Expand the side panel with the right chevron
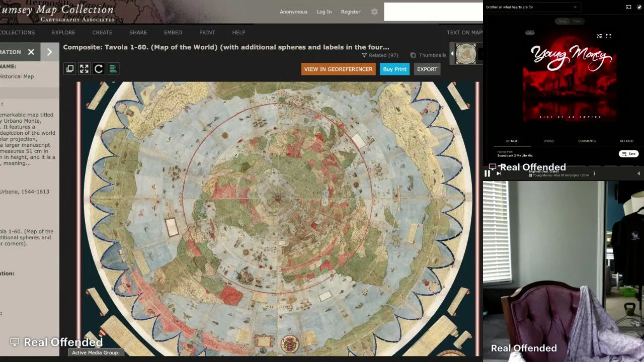 [49, 52]
